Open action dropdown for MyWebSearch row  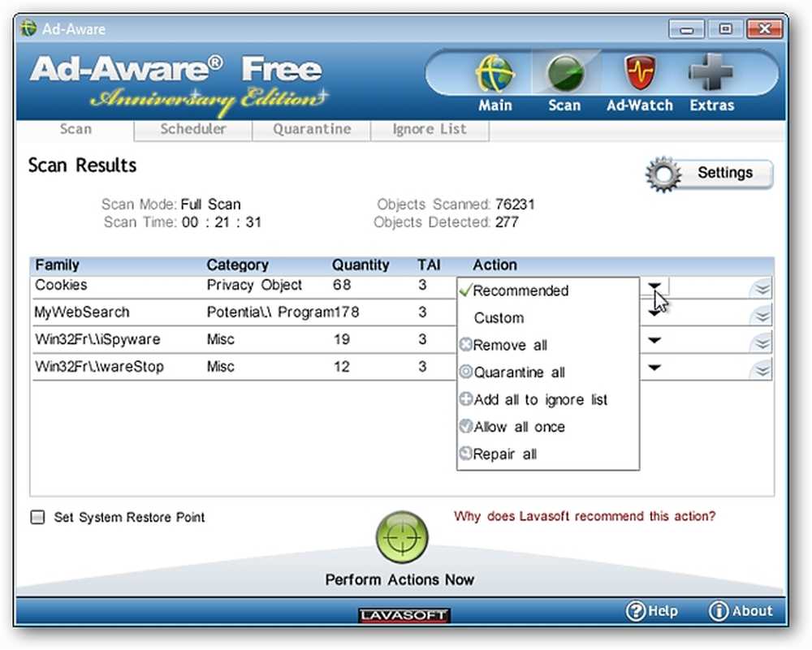[654, 313]
